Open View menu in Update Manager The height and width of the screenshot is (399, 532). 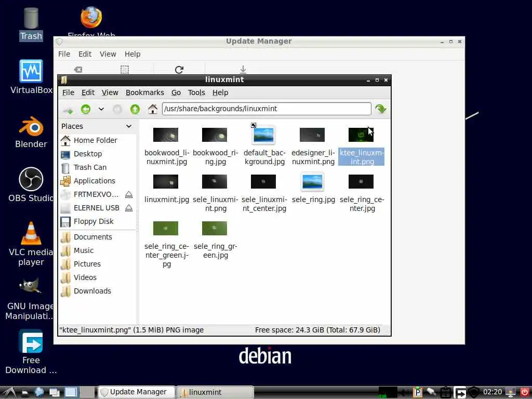108,54
